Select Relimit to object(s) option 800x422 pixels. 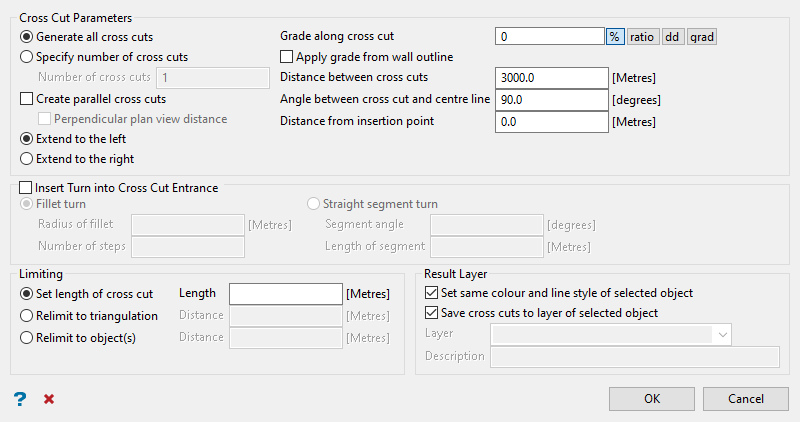click(x=27, y=337)
